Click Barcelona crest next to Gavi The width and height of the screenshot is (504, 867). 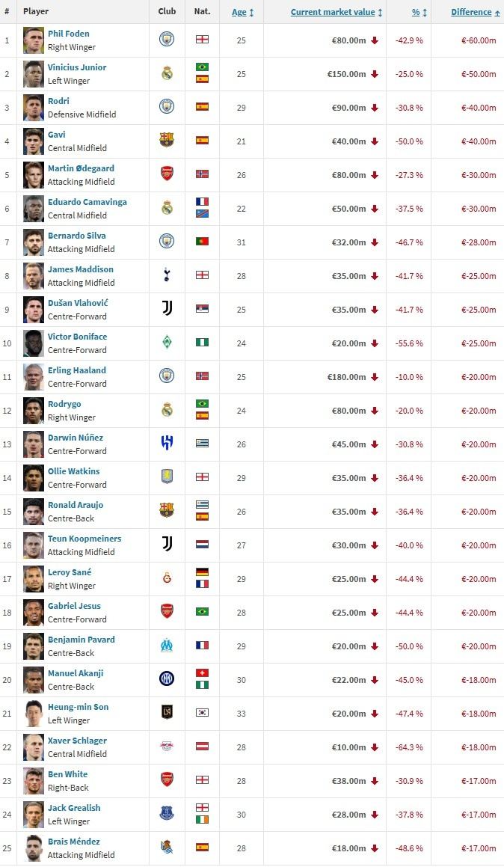pyautogui.click(x=167, y=140)
